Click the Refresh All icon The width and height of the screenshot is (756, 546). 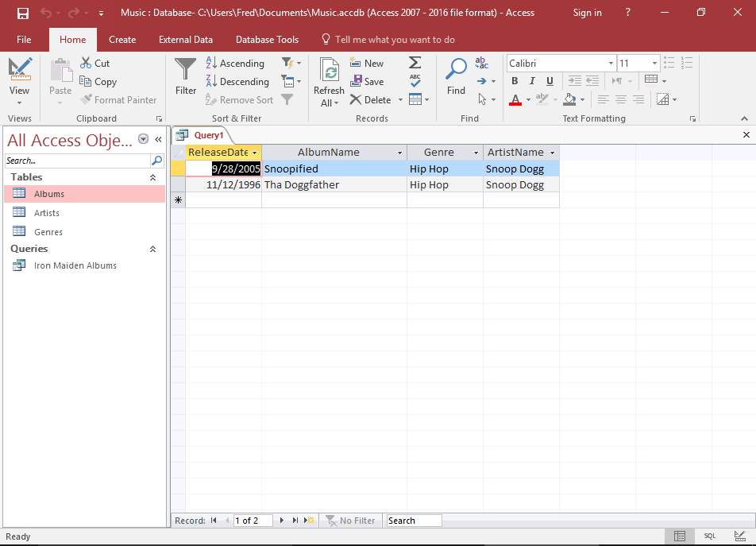tap(330, 71)
